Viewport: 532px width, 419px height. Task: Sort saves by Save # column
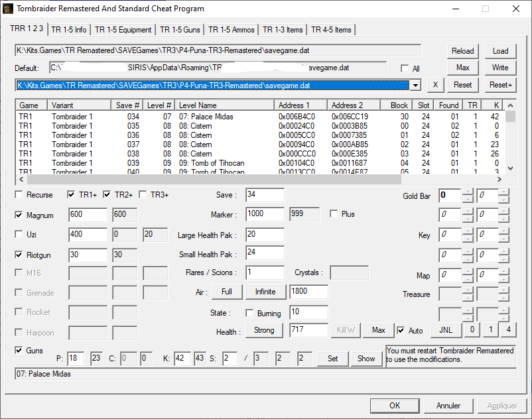(127, 105)
